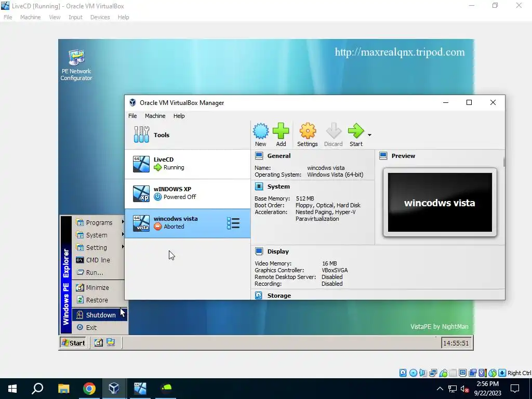The image size is (532, 399).
Task: Open the Manager's Machine menu
Action: point(155,116)
